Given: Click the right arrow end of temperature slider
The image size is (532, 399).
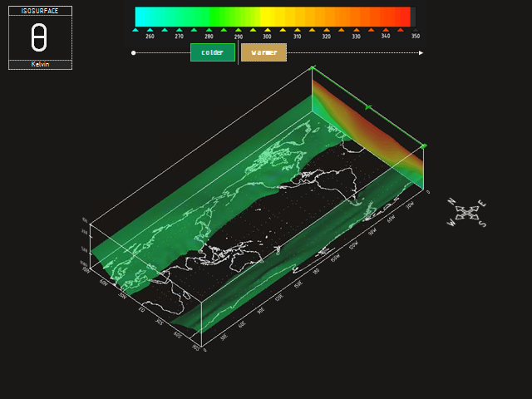Looking at the screenshot, I should point(421,52).
